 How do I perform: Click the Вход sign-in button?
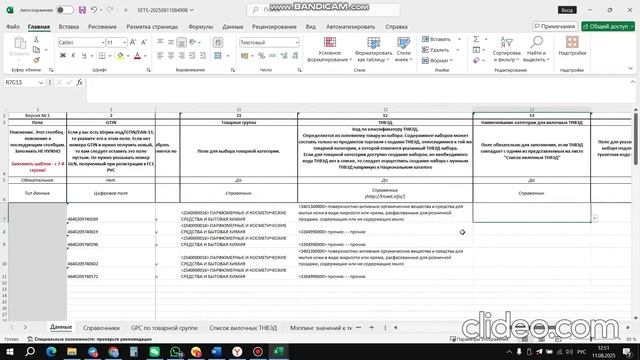[567, 10]
